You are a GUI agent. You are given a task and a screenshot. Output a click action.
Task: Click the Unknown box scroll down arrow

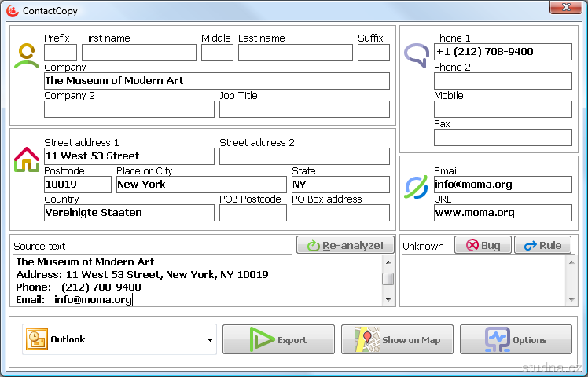pyautogui.click(x=571, y=300)
